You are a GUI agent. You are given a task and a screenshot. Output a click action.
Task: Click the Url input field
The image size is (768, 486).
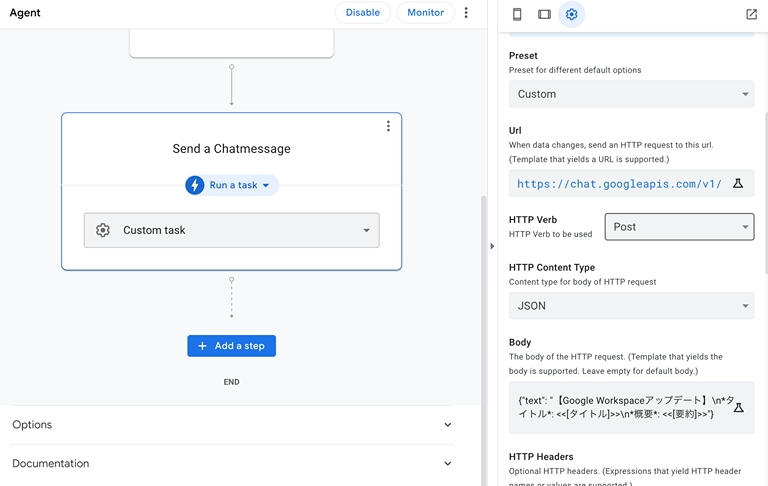(620, 184)
